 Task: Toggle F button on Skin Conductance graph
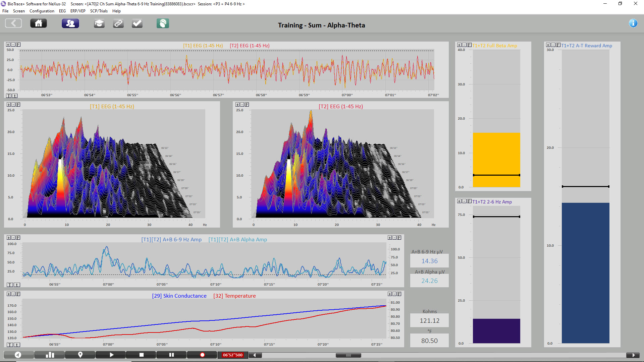pos(18,294)
